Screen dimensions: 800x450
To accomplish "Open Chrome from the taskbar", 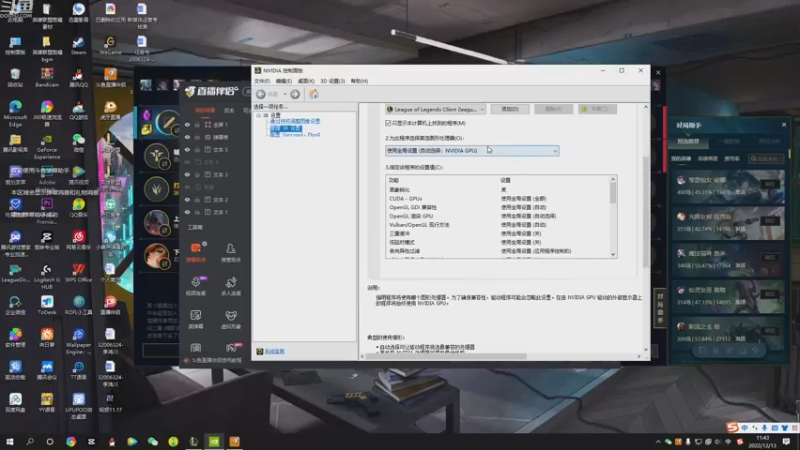I will click(71, 441).
